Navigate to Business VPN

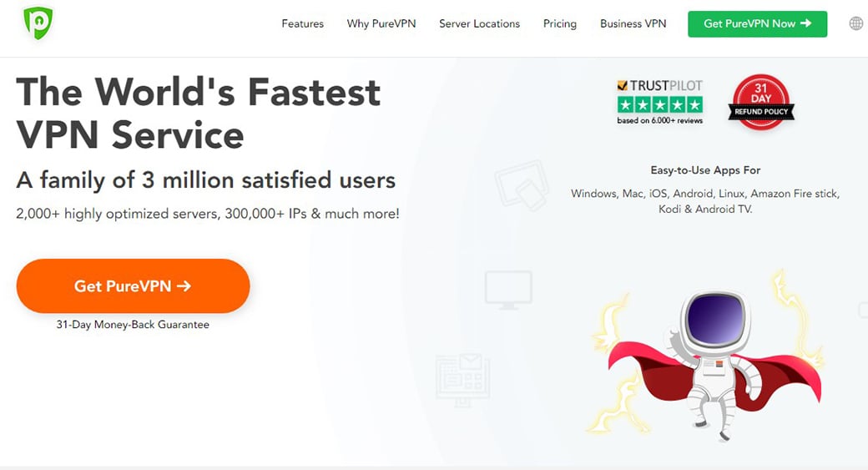(633, 23)
